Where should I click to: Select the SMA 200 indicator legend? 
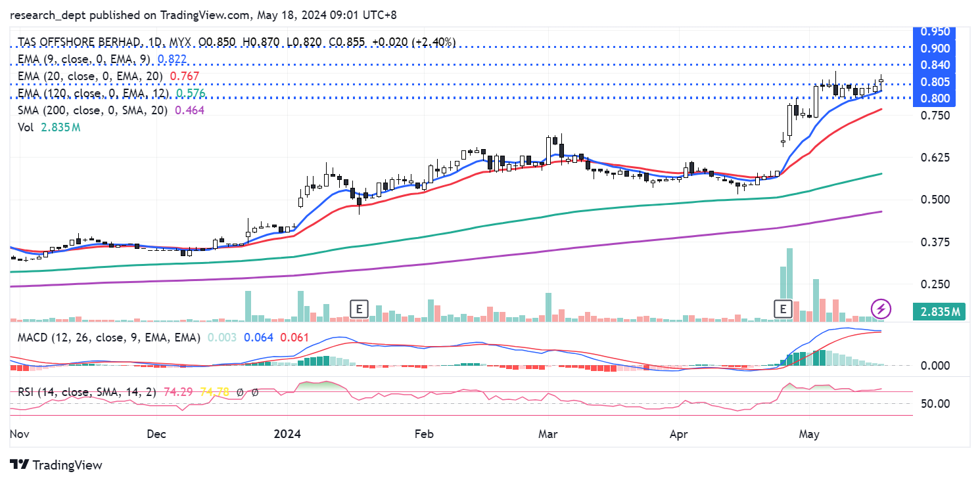point(92,110)
